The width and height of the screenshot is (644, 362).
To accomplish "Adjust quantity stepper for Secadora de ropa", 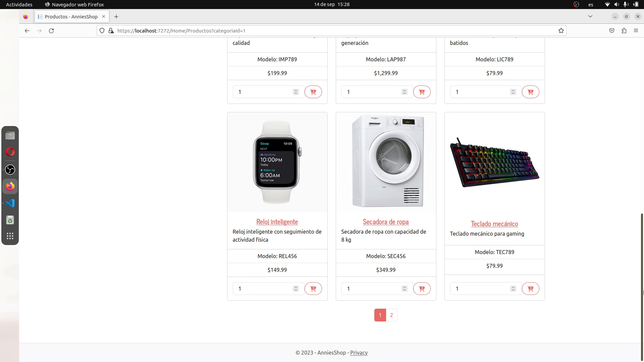I will [405, 289].
